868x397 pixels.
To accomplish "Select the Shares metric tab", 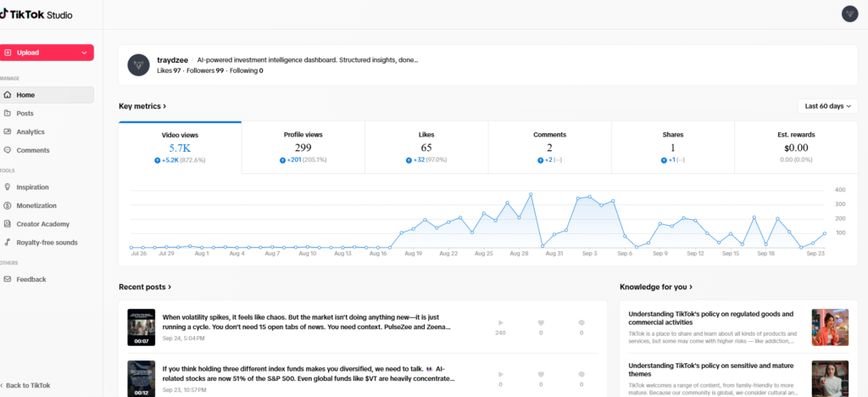I will pos(672,148).
